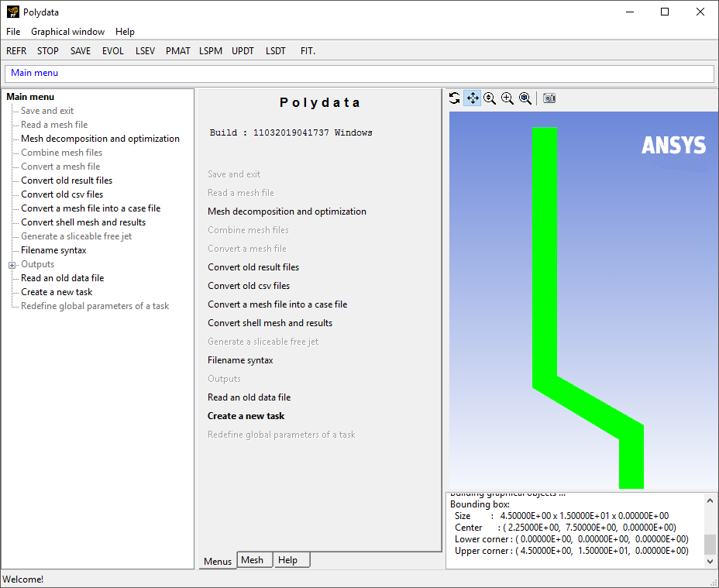Take a snapshot with the camera icon
Screen dimensions: 719x588
point(549,98)
